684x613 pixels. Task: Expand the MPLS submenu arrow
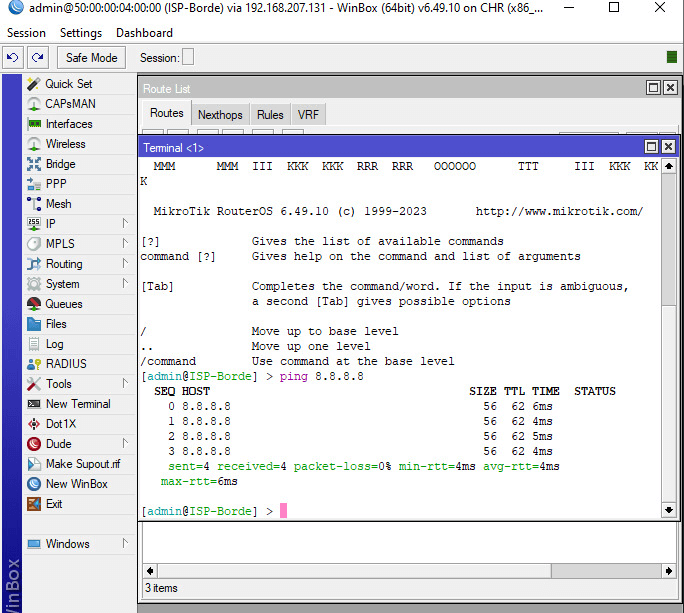[x=125, y=243]
